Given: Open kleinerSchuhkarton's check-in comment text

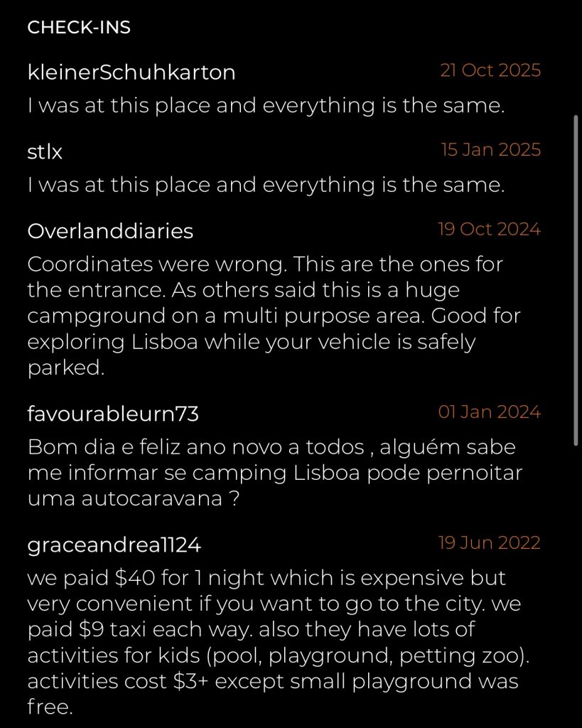Looking at the screenshot, I should pos(265,106).
